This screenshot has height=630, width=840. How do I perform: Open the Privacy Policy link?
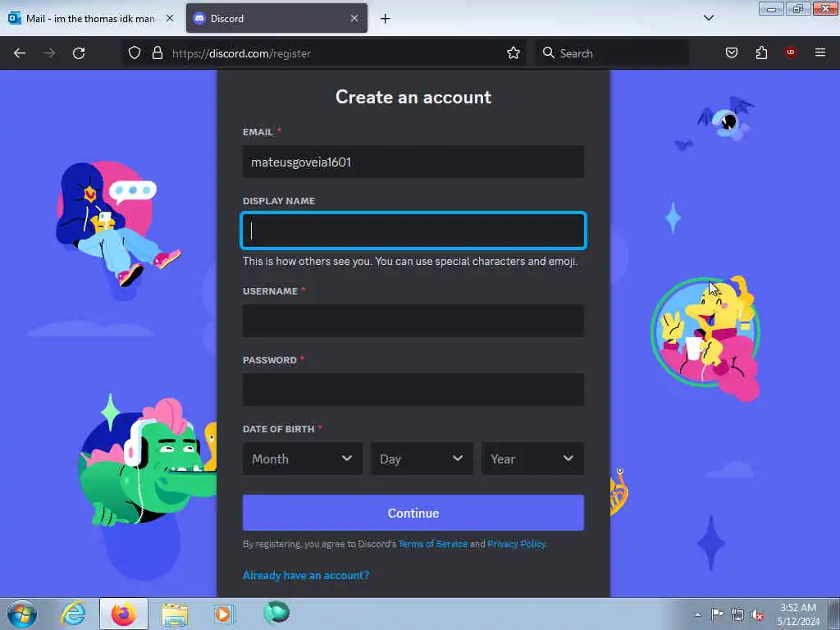(x=517, y=544)
